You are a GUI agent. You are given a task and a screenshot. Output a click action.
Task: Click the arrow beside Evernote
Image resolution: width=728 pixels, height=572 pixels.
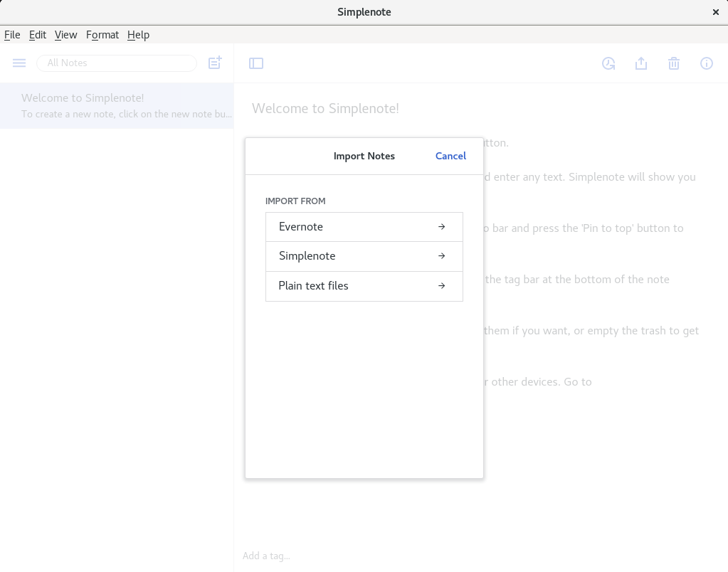(441, 227)
